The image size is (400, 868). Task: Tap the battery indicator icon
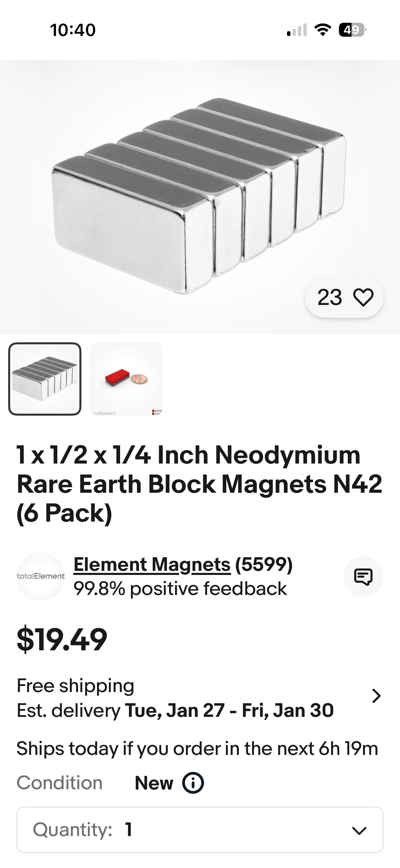(x=352, y=30)
